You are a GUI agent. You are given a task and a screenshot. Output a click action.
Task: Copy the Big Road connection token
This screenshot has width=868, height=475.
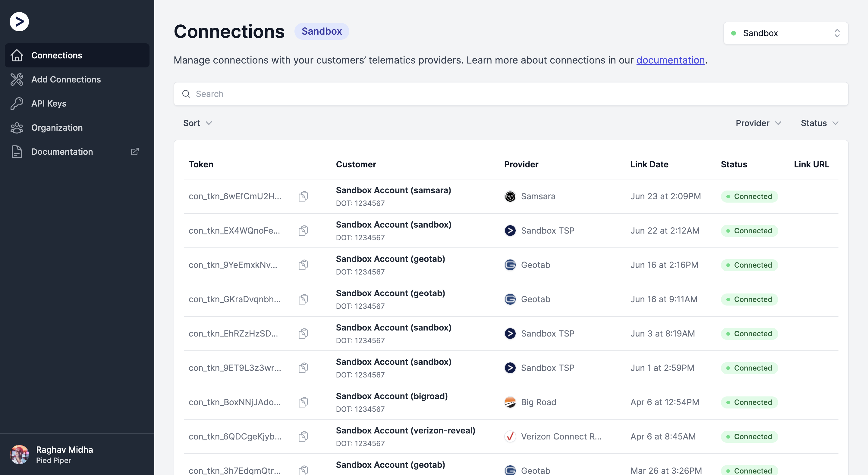303,402
